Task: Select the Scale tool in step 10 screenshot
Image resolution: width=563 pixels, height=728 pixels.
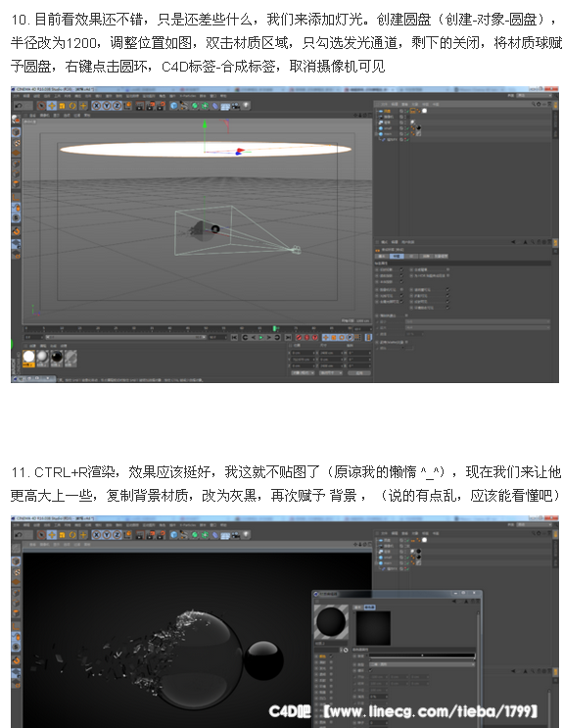Action: pos(63,106)
